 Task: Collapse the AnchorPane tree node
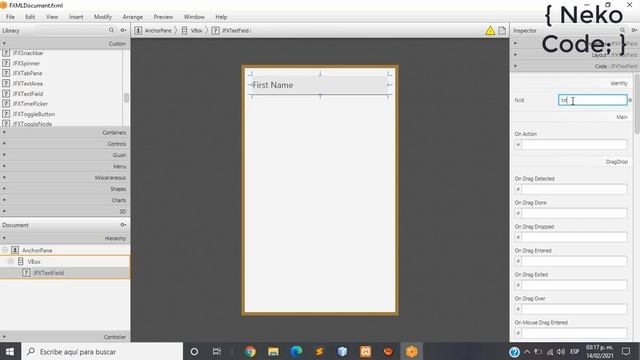point(5,250)
